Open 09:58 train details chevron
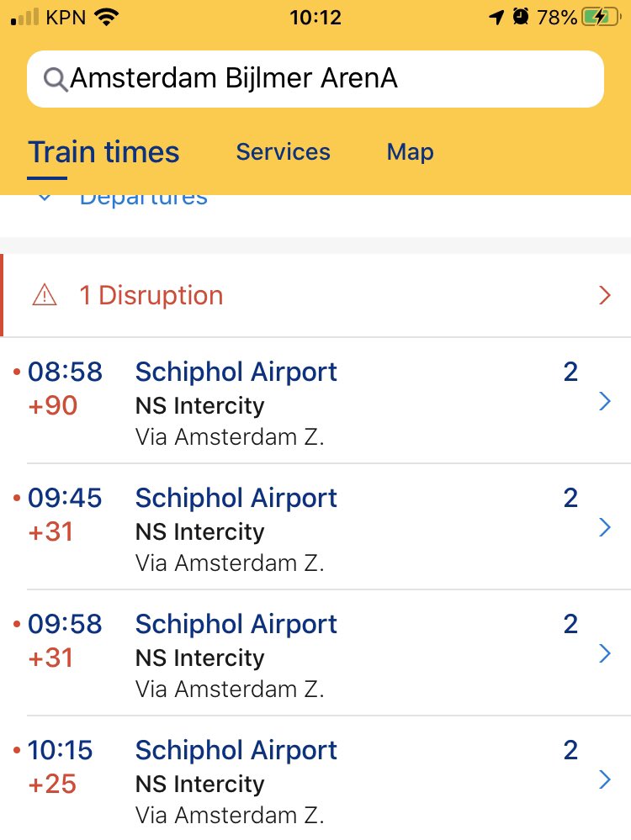This screenshot has width=631, height=840. click(x=605, y=653)
